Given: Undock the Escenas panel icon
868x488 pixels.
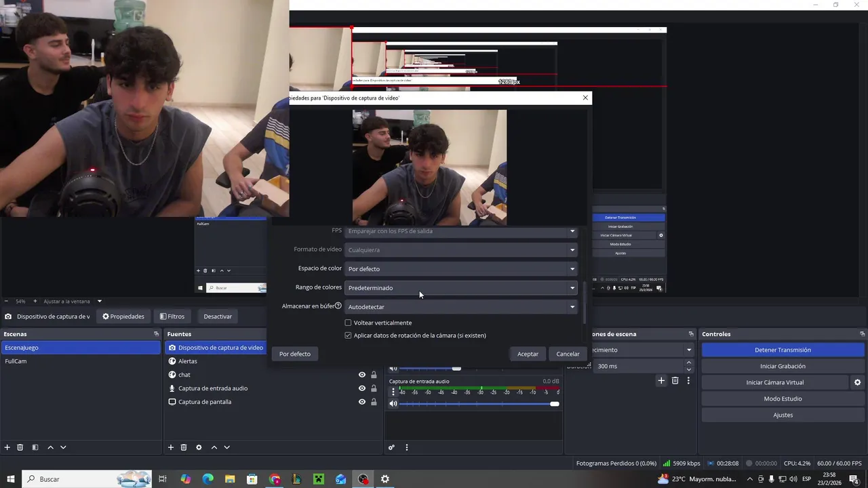Looking at the screenshot, I should pyautogui.click(x=156, y=334).
